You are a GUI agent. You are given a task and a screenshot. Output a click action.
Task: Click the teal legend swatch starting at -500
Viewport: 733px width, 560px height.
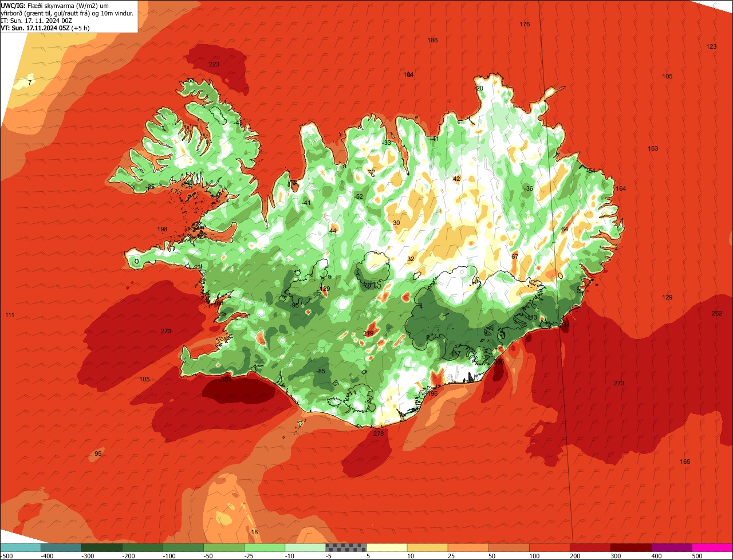(x=21, y=547)
